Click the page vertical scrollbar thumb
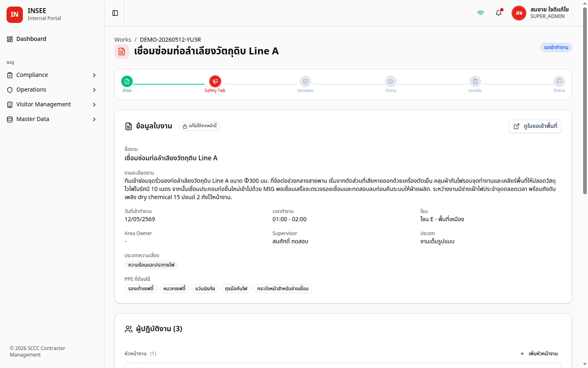The image size is (588, 368). (x=585, y=100)
